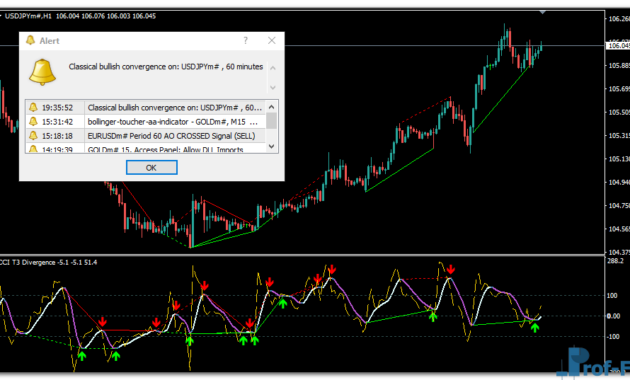Image resolution: width=630 pixels, height=380 pixels.
Task: Click the rightmost red down arrow in indicator
Action: point(450,269)
